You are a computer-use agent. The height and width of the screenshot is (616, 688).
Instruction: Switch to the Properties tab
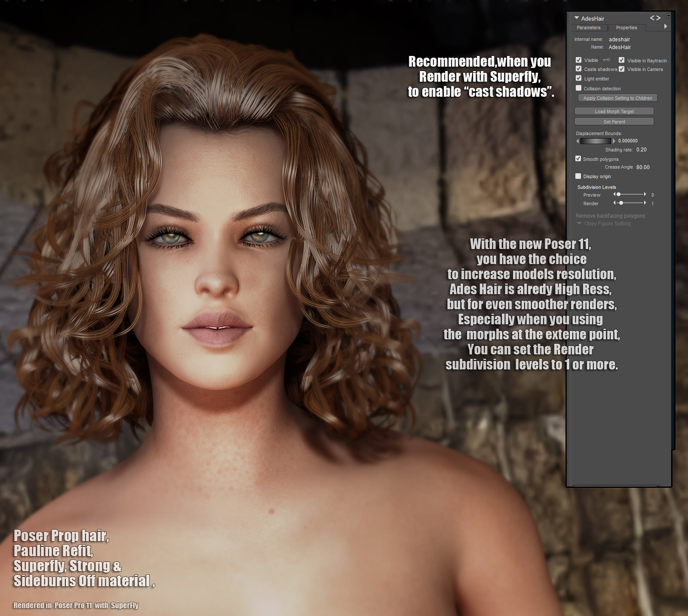point(627,28)
